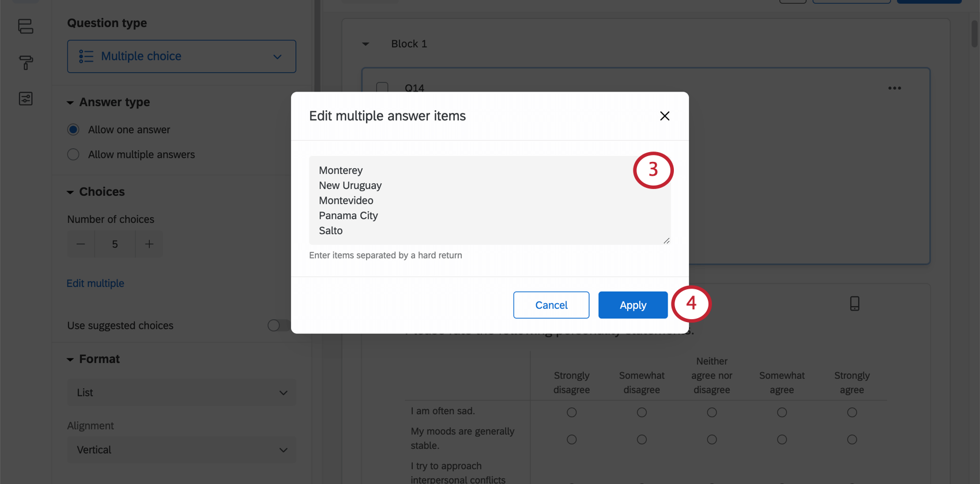The width and height of the screenshot is (980, 484).
Task: Collapse the Answer type section
Action: pyautogui.click(x=70, y=103)
